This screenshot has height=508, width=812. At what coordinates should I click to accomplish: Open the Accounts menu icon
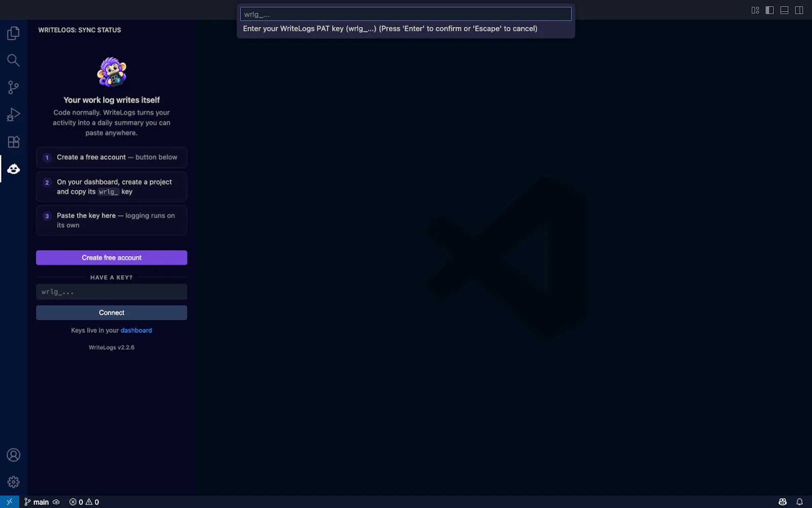pos(13,455)
